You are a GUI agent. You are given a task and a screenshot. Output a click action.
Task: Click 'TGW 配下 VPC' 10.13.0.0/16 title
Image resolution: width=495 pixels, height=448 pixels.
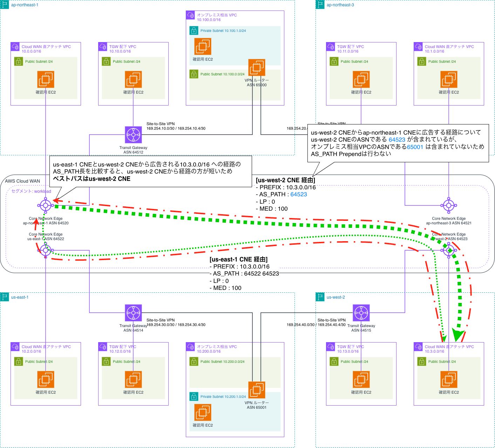point(351,347)
